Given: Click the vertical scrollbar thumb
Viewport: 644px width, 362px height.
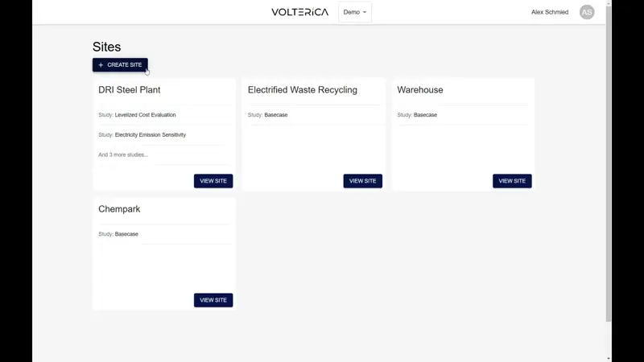Looking at the screenshot, I should click(x=609, y=163).
